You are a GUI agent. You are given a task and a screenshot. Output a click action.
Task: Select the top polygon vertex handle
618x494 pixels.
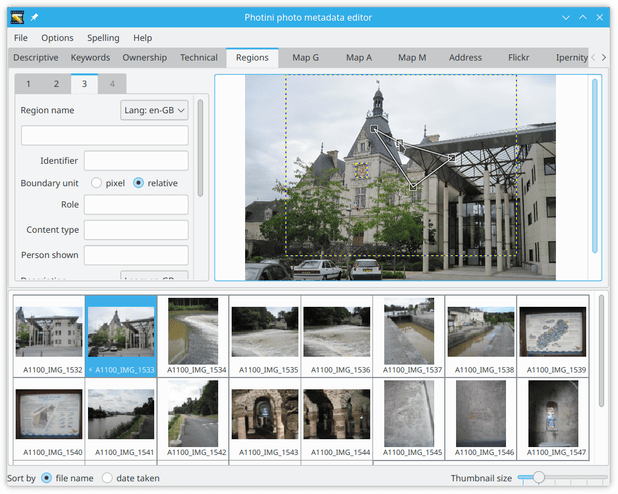[374, 129]
